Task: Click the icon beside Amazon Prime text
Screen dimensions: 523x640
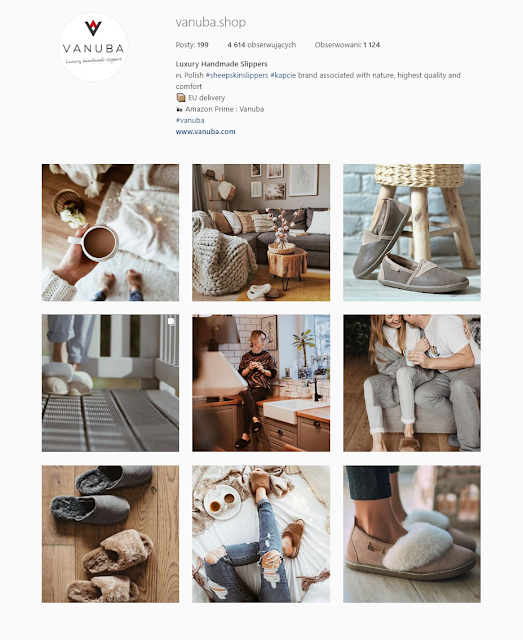Action: click(179, 109)
